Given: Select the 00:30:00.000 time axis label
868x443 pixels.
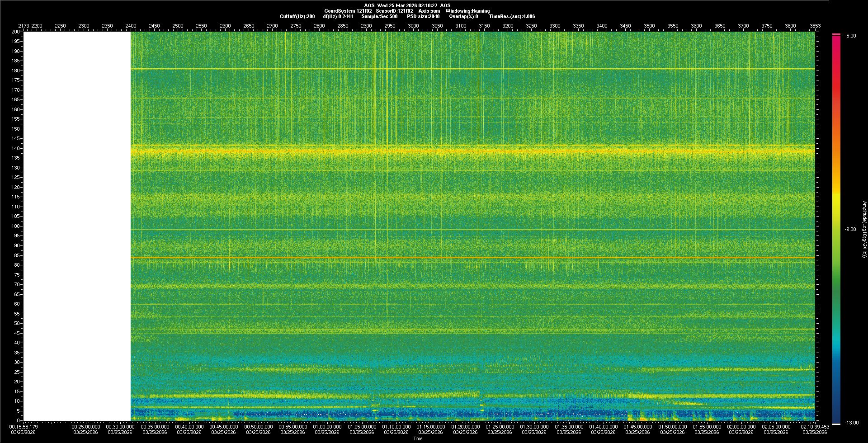Looking at the screenshot, I should click(120, 427).
